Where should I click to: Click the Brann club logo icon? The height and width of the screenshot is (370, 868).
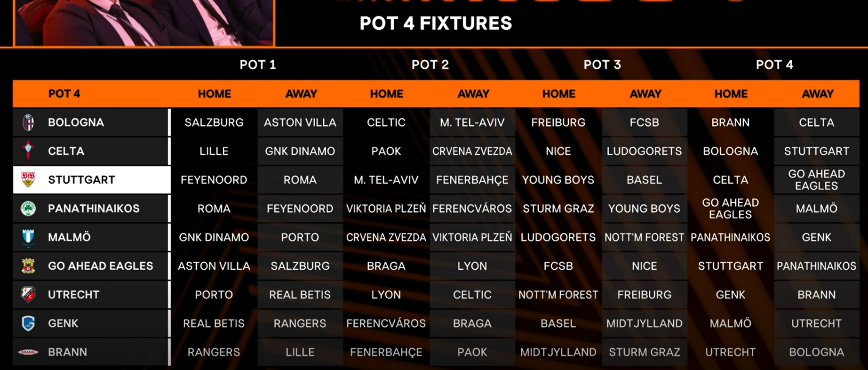28,352
